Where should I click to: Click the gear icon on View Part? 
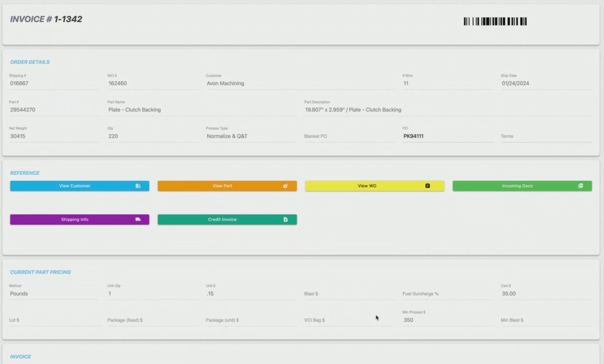286,186
